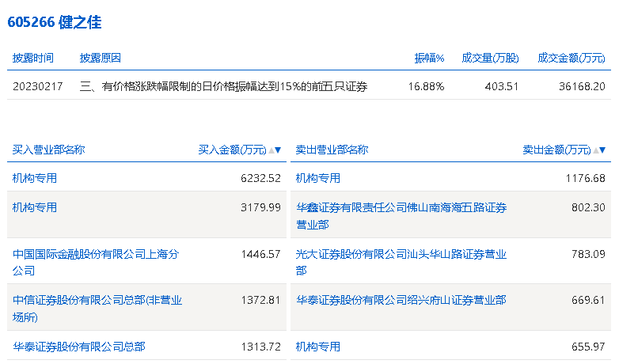619x364 pixels.
Task: Open 机构专用 seller with 655.97
Action: [x=317, y=347]
